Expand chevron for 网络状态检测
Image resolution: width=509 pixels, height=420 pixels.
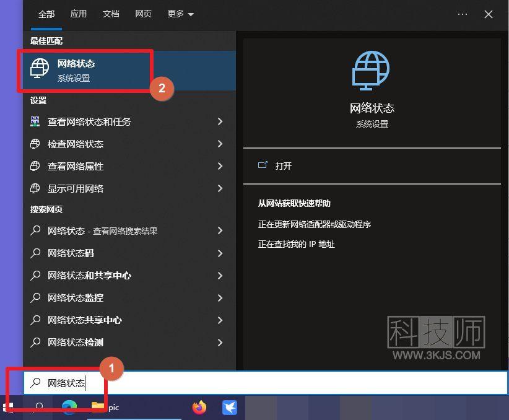click(x=220, y=343)
